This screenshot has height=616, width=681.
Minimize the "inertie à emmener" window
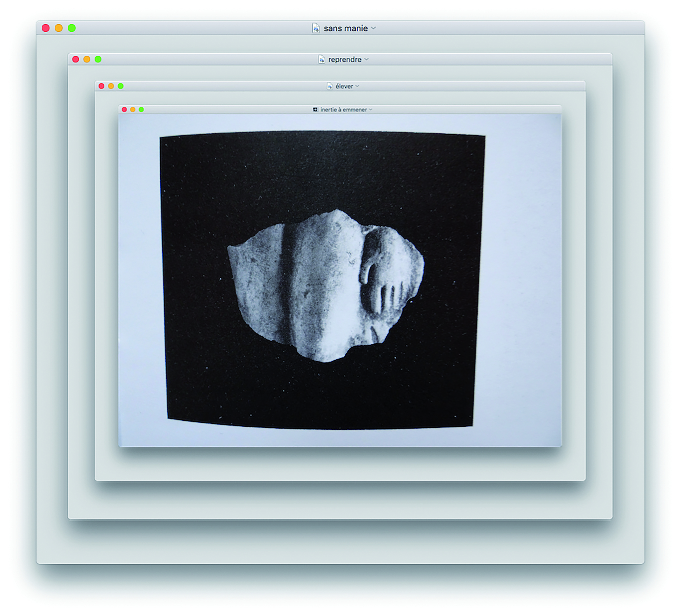click(x=133, y=109)
